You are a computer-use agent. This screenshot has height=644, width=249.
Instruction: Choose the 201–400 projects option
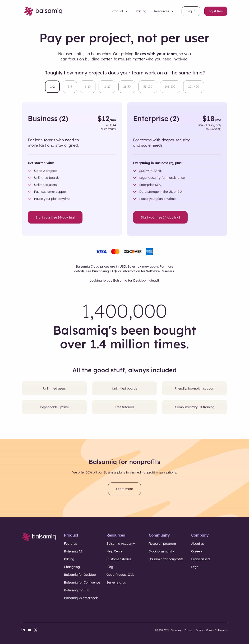tap(193, 87)
